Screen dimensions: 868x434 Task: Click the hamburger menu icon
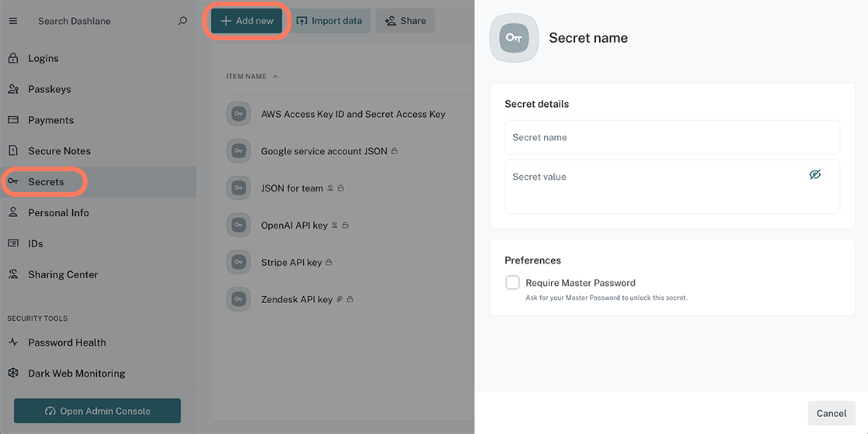tap(12, 21)
